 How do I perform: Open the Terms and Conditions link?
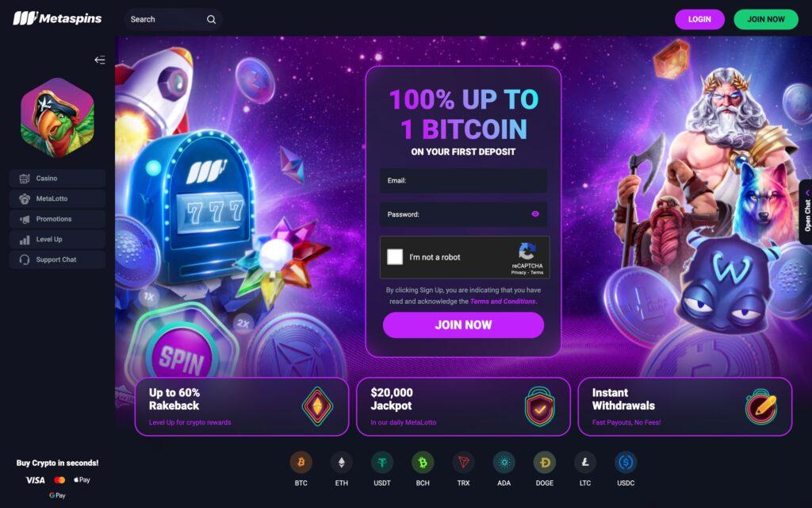point(503,301)
